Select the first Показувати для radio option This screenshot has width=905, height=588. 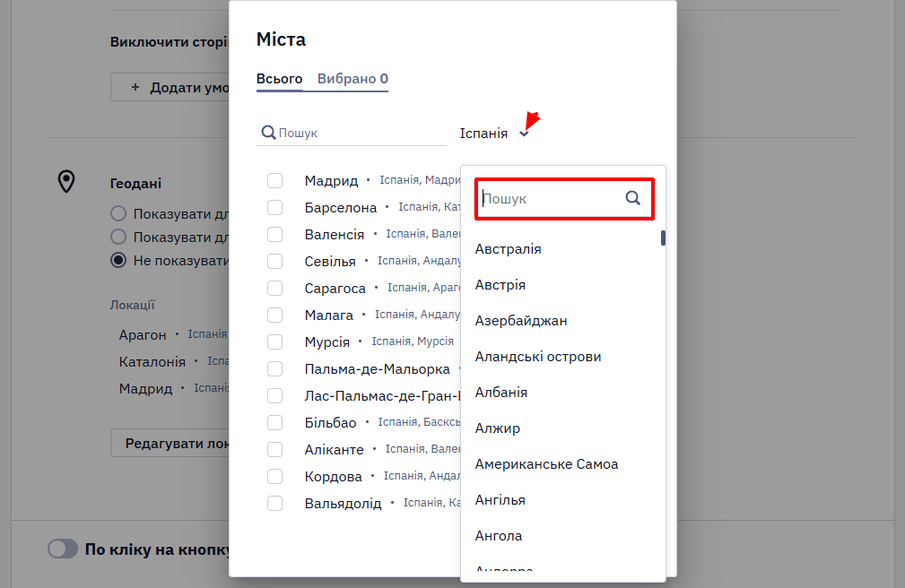click(118, 213)
